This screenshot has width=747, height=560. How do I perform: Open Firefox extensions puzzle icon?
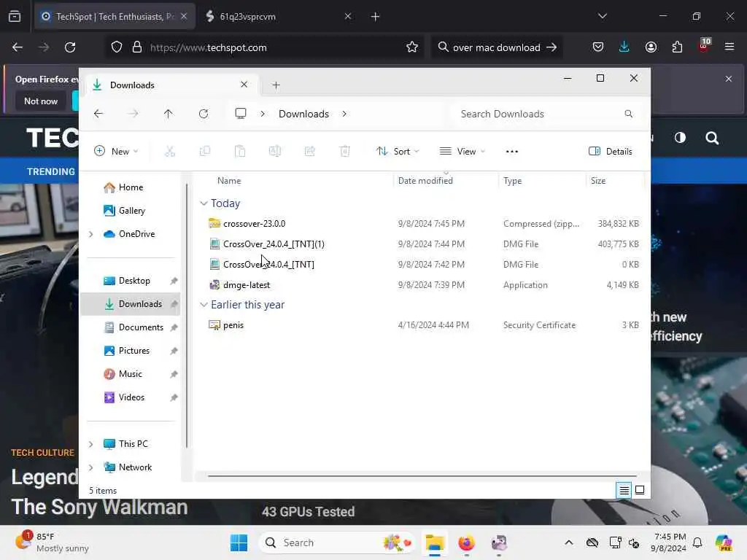[x=677, y=47]
